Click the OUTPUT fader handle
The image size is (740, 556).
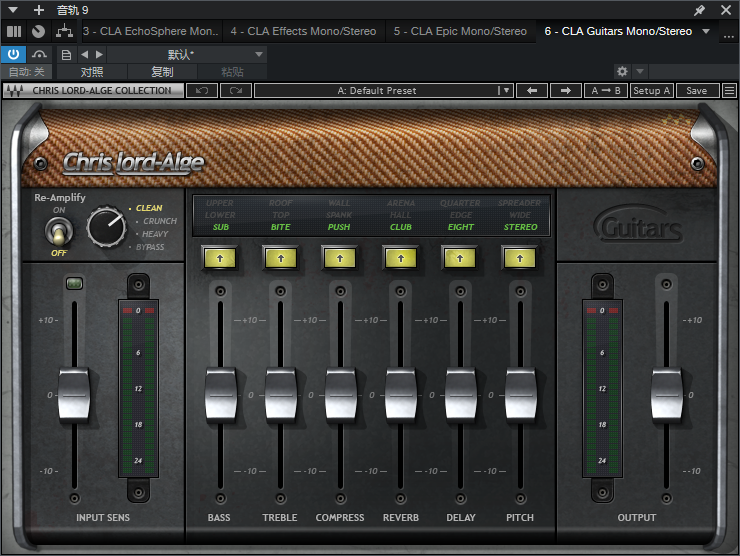coord(666,395)
